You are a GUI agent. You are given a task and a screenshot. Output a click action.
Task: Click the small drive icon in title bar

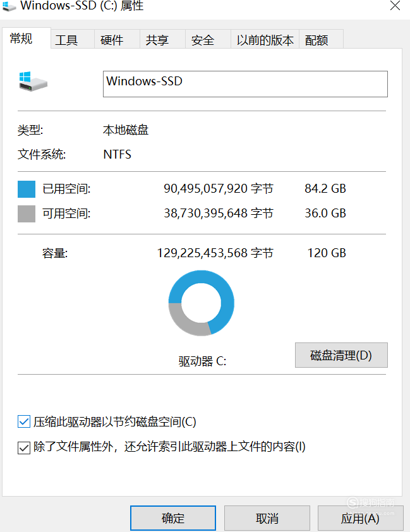pos(8,6)
